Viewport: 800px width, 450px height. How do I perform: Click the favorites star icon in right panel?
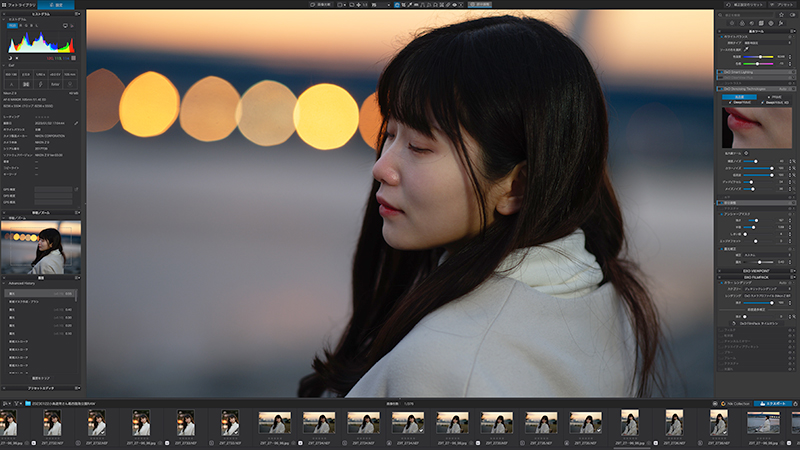click(781, 15)
